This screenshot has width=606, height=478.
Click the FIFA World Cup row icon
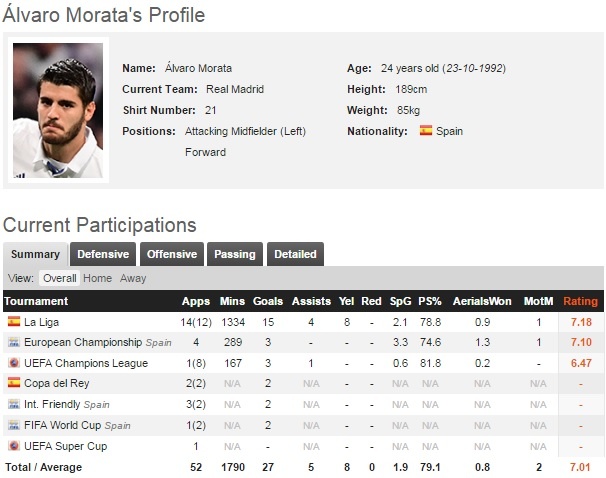tap(13, 426)
